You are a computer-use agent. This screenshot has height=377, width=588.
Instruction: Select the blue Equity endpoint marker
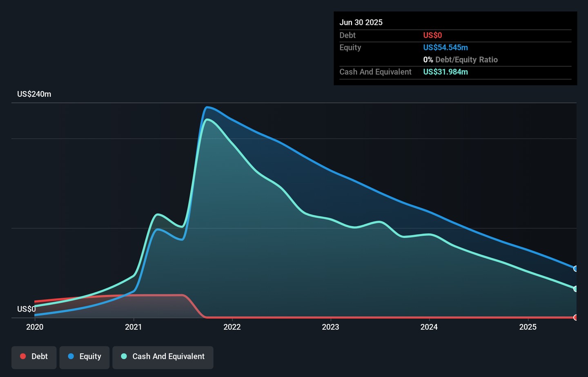tap(576, 269)
